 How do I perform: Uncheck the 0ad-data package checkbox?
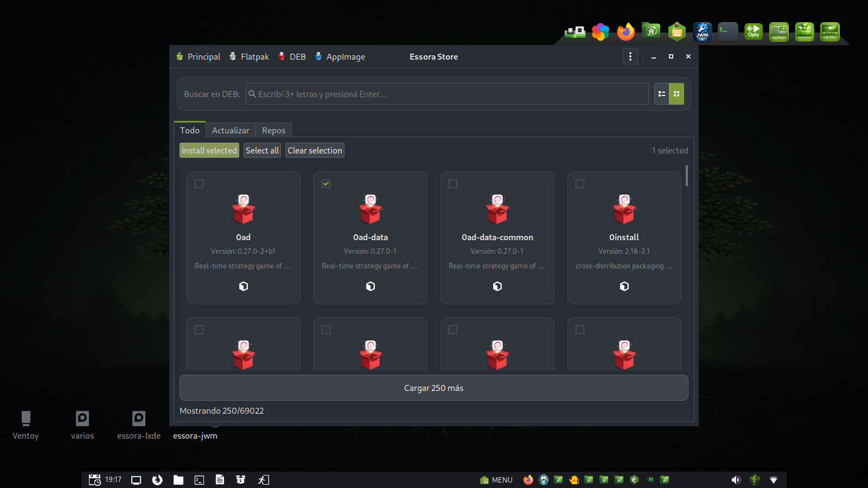(326, 184)
